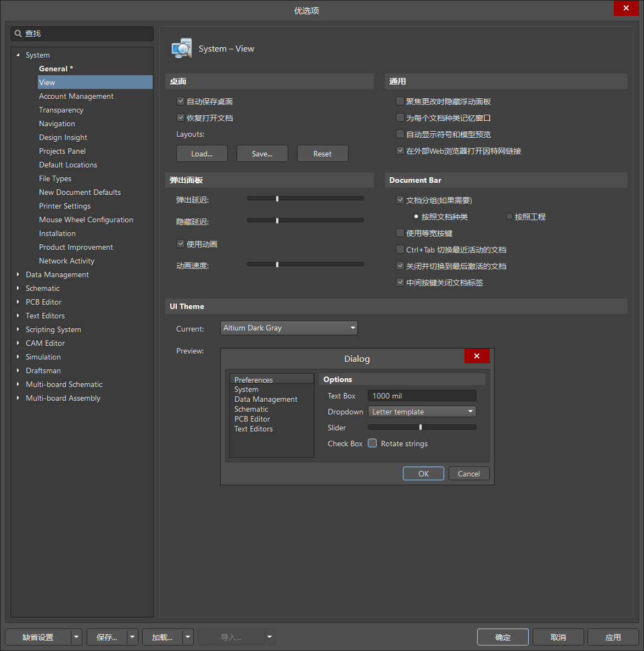This screenshot has width=644, height=651.
Task: Enable 聚焦更改时隐藏浮动面板
Action: (400, 101)
